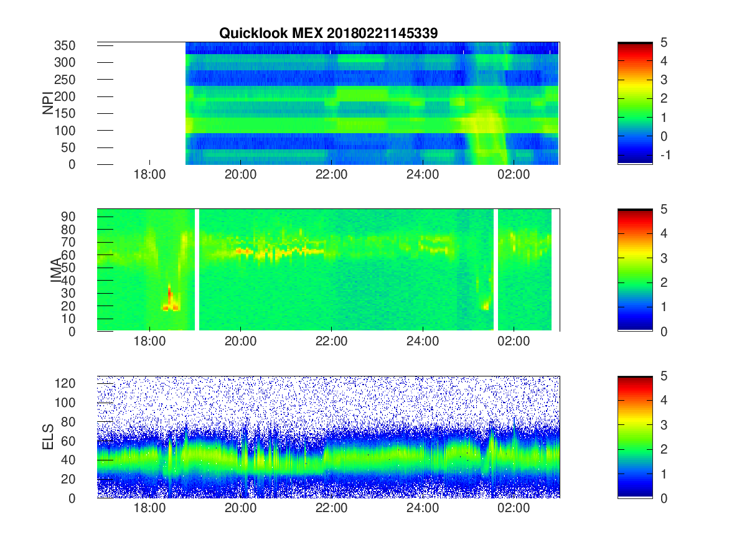The image size is (747, 560).
Task: Click the 24:00 tick under the IMA panel
Action: pyautogui.click(x=423, y=342)
